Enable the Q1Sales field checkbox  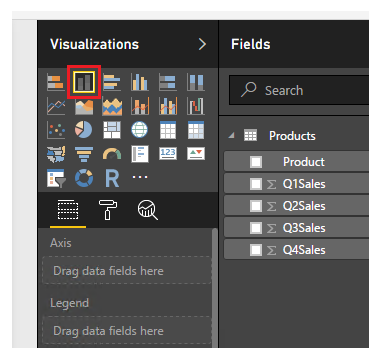256,184
